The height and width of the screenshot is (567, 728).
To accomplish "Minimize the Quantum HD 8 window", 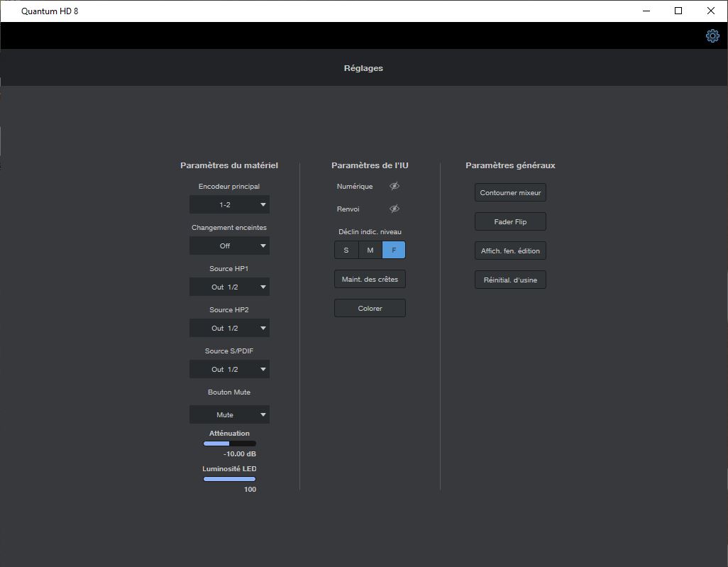I will click(646, 11).
